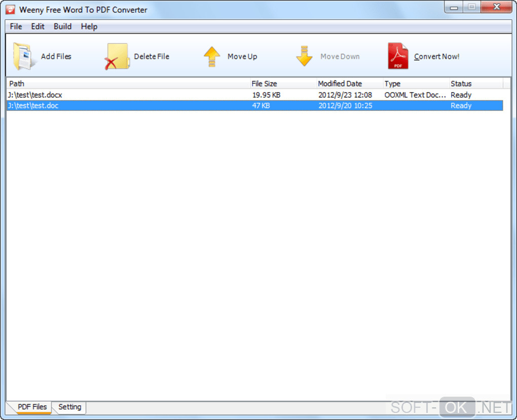Select the J:\test\test.doc row
The image size is (517, 420).
coord(255,105)
